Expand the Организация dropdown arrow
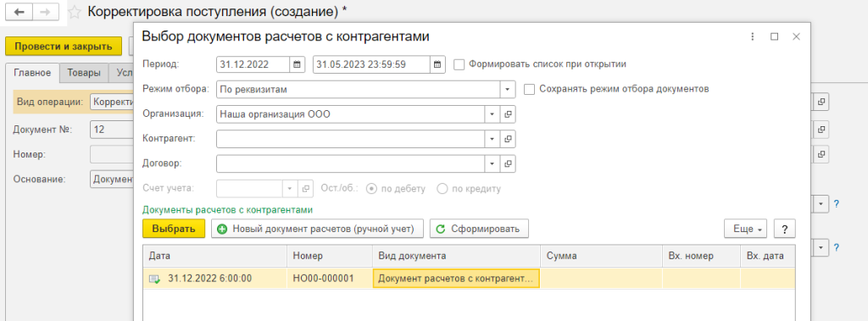Screen dimensions: 868x321 click(492, 114)
